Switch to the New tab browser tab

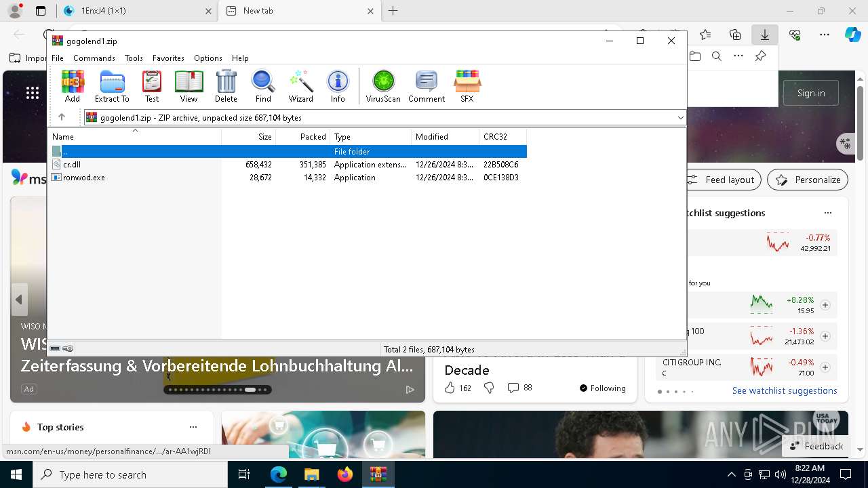coord(300,11)
